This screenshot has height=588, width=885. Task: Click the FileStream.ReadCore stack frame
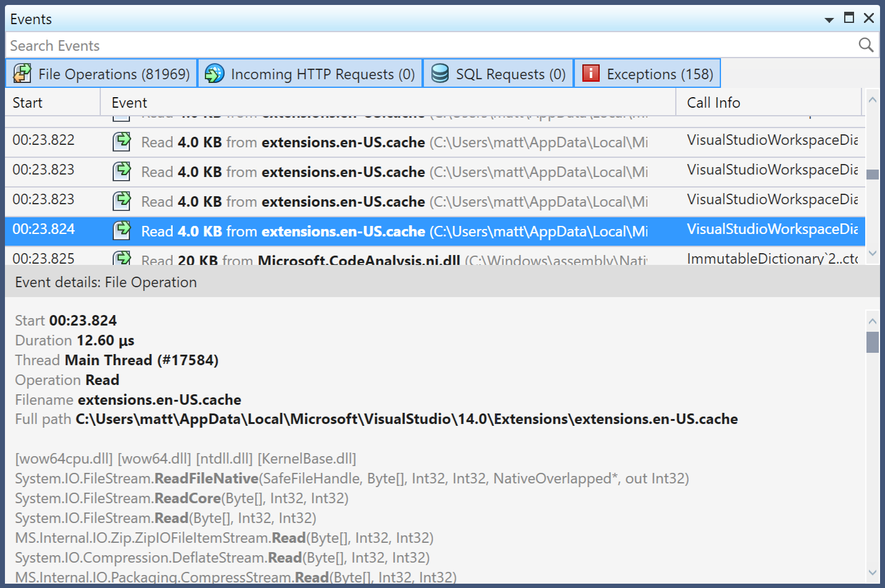point(182,498)
